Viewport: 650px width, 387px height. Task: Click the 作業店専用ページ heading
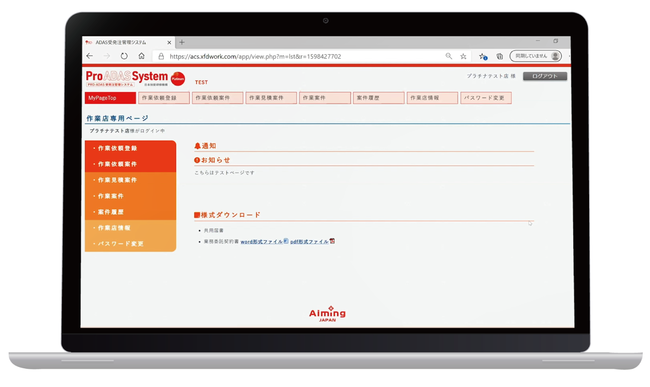pyautogui.click(x=117, y=119)
